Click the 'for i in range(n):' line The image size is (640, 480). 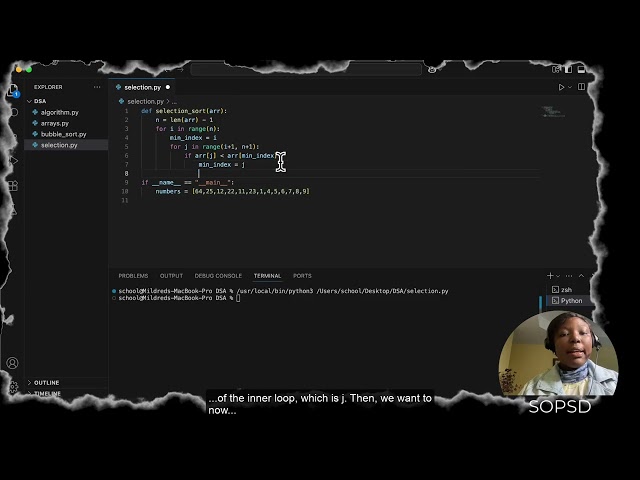[x=187, y=129]
